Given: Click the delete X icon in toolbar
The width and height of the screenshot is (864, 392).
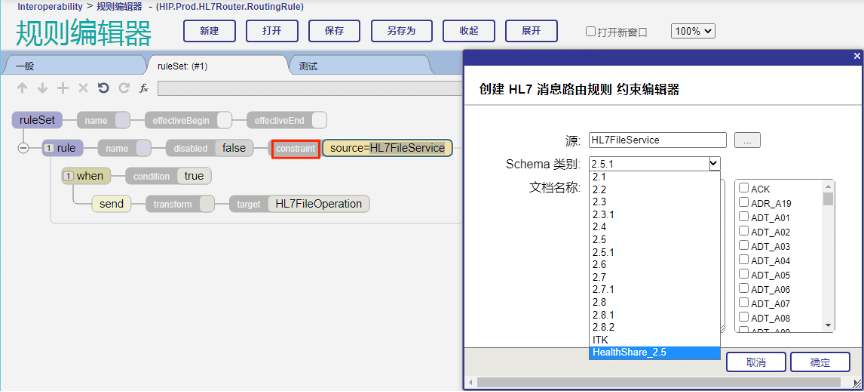Looking at the screenshot, I should pyautogui.click(x=83, y=88).
